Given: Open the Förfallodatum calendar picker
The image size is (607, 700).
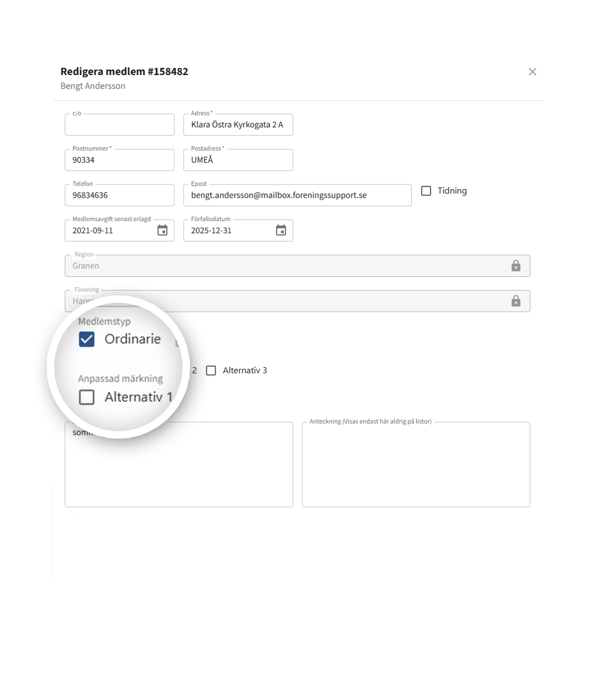Looking at the screenshot, I should coord(281,231).
